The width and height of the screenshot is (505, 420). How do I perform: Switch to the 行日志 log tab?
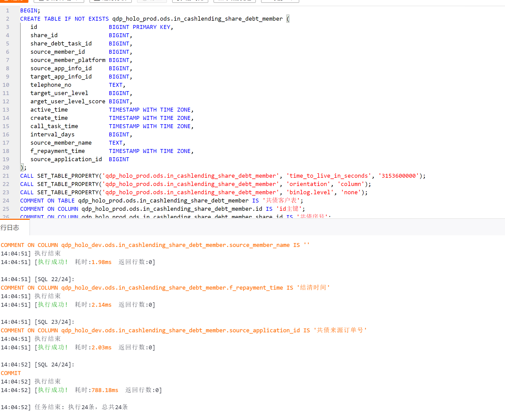[x=10, y=228]
